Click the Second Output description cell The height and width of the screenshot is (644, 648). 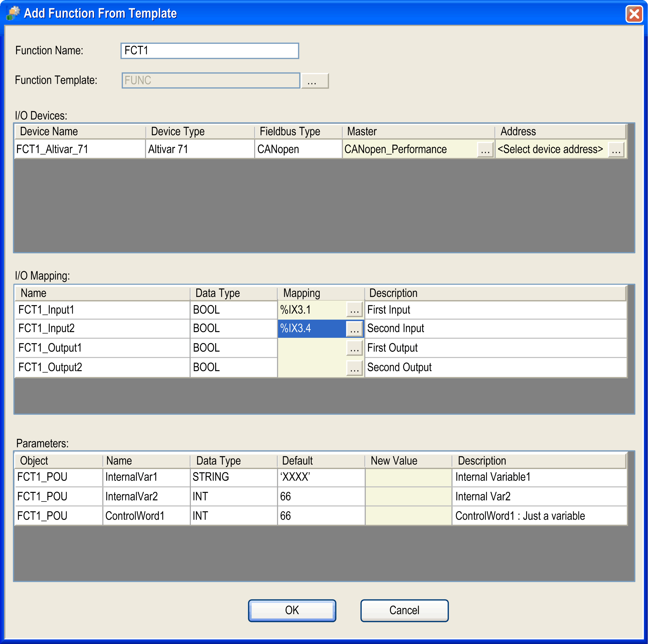[496, 368]
